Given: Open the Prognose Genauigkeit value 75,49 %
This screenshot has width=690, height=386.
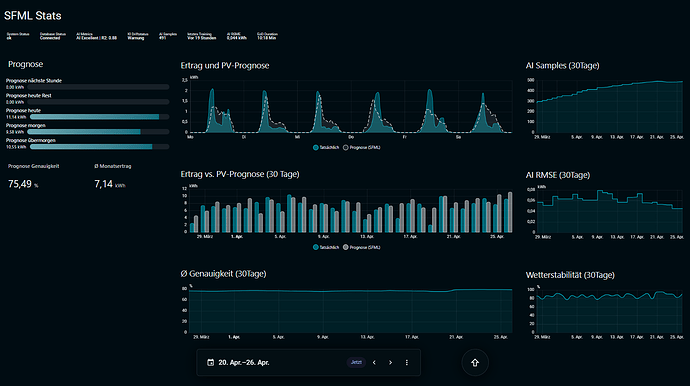Looking at the screenshot, I should (x=23, y=184).
